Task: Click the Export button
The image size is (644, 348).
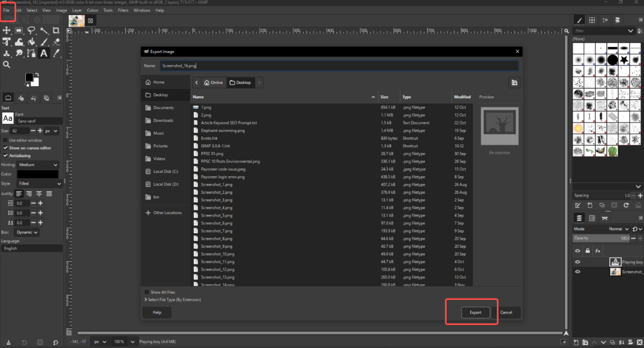Action: tap(475, 312)
